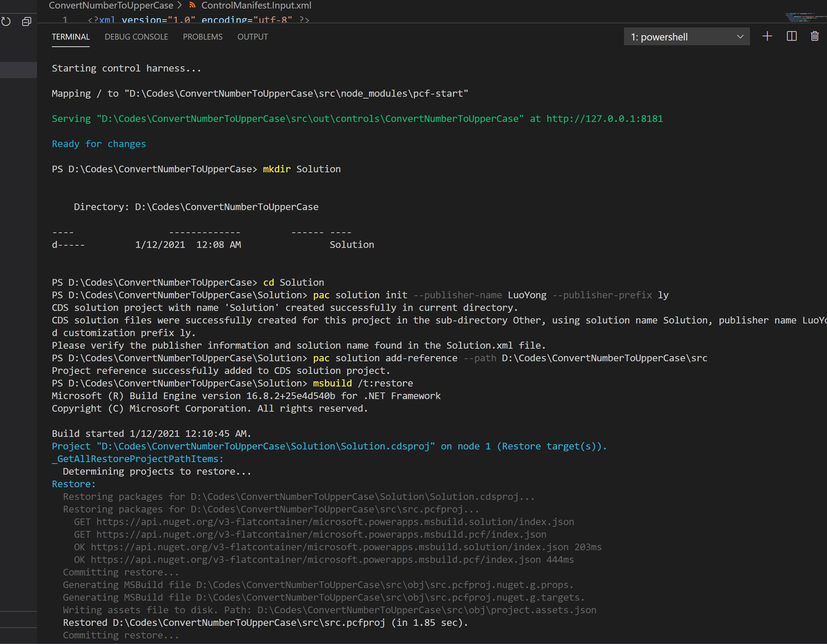Click ControlManifest.Input.xml in breadcrumb

[x=256, y=5]
